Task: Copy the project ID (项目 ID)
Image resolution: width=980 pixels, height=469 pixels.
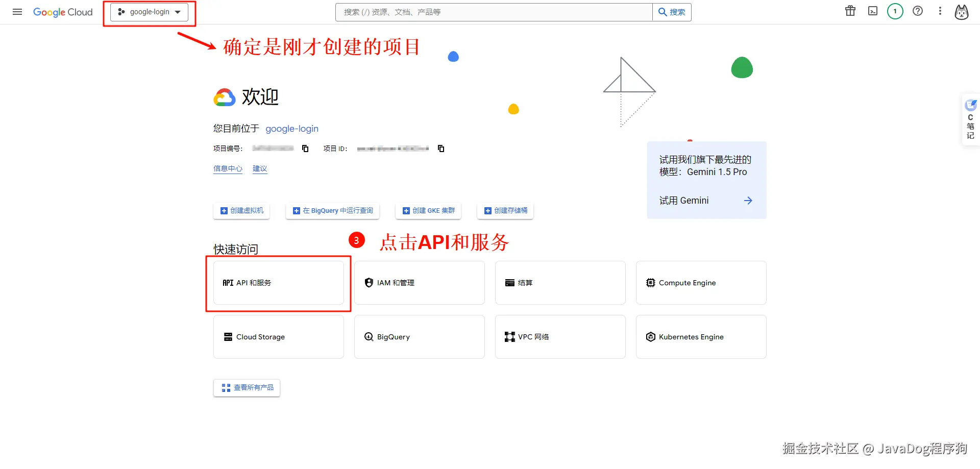Action: pos(441,149)
